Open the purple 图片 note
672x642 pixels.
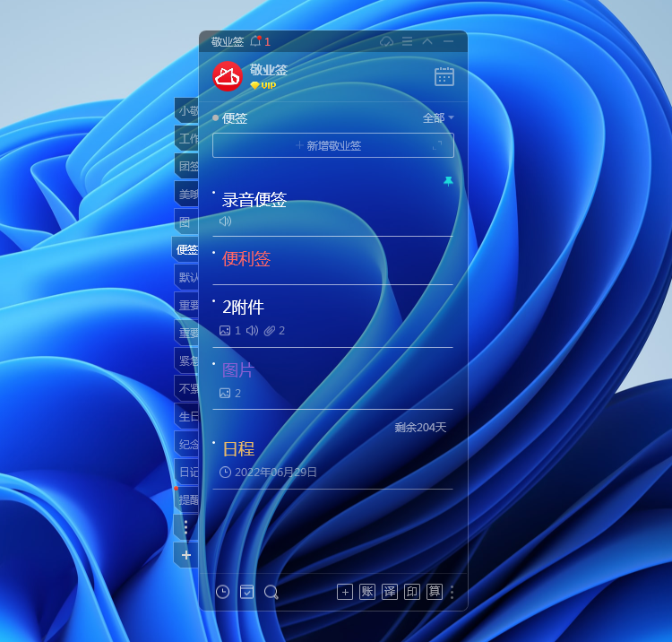[237, 369]
